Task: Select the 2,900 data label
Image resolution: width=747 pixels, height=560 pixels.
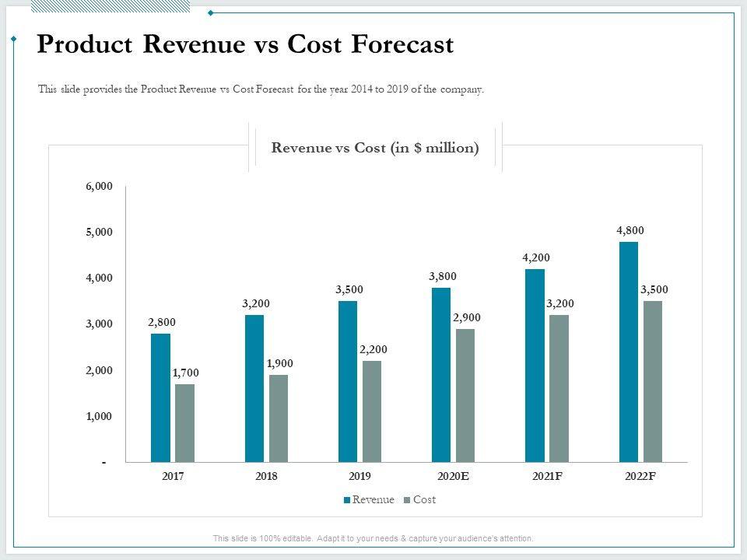Action: pyautogui.click(x=466, y=317)
